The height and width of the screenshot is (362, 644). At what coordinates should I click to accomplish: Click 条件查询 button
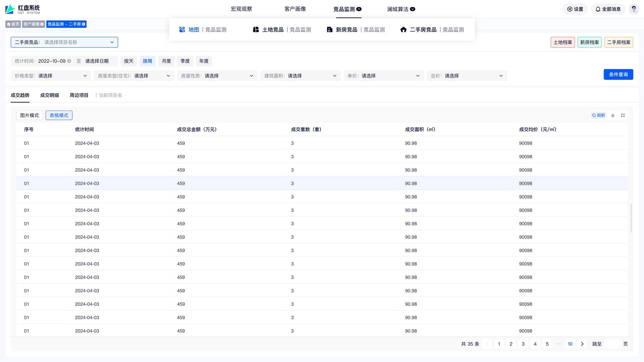pyautogui.click(x=618, y=74)
